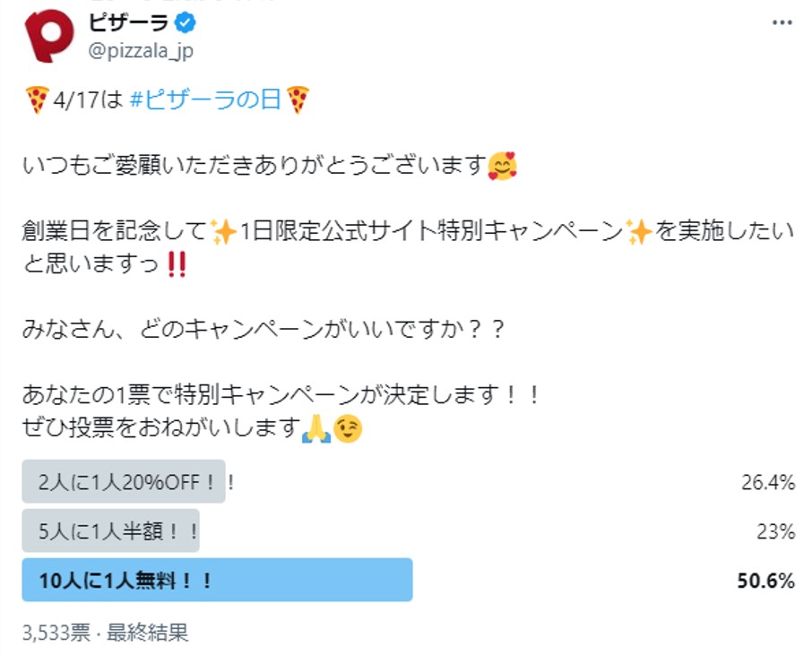Click the sparkles emoji before 1日限定
Screen dimensions: 812x655
point(222,232)
